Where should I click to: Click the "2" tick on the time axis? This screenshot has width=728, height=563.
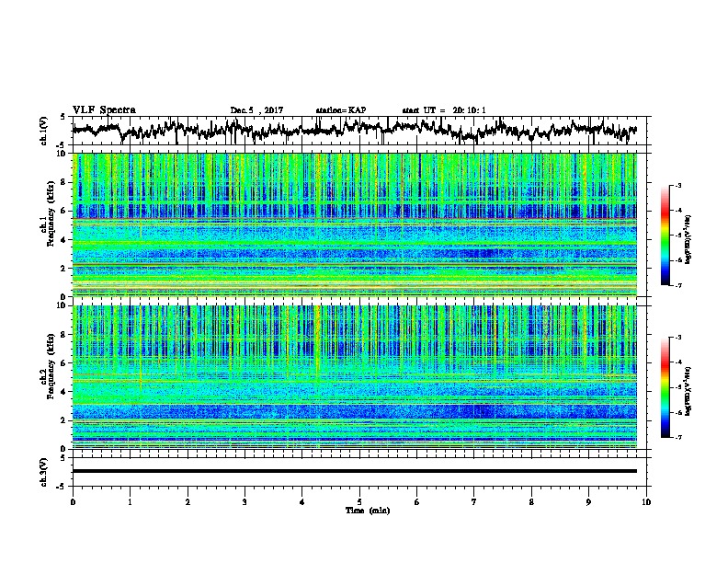[188, 502]
